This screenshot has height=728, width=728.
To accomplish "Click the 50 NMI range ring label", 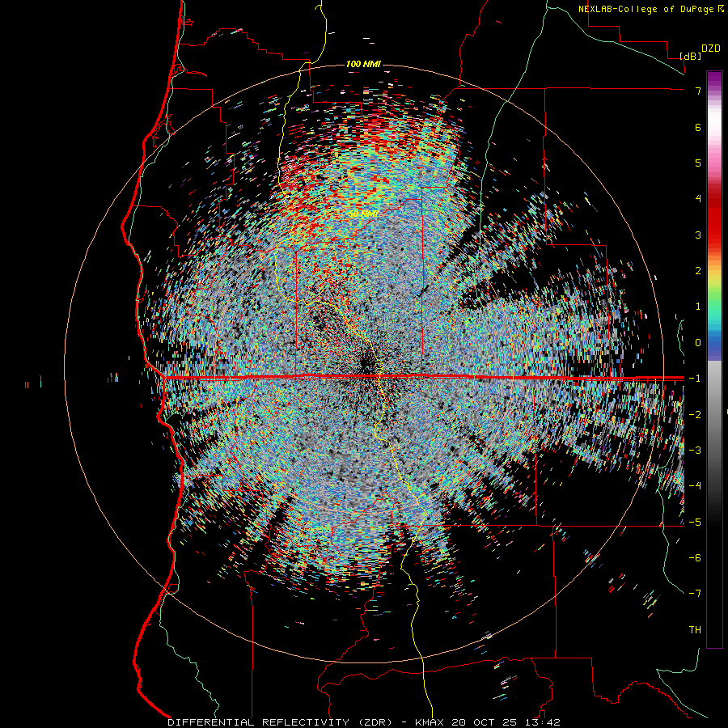I will [363, 214].
